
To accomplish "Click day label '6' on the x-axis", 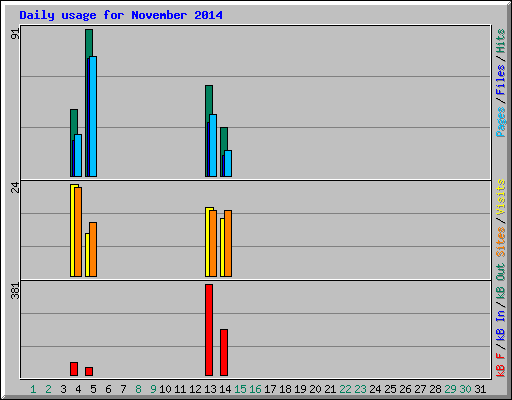I will (108, 389).
